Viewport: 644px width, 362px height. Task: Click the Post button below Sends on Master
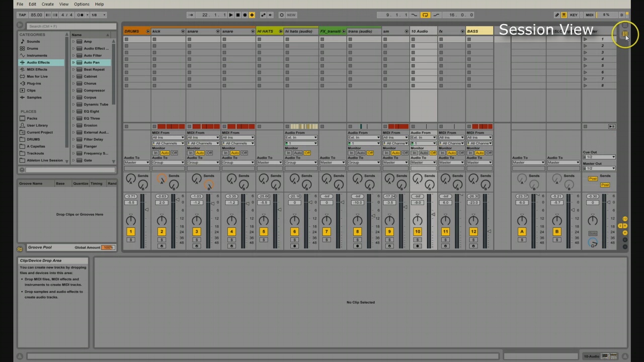coord(605,185)
